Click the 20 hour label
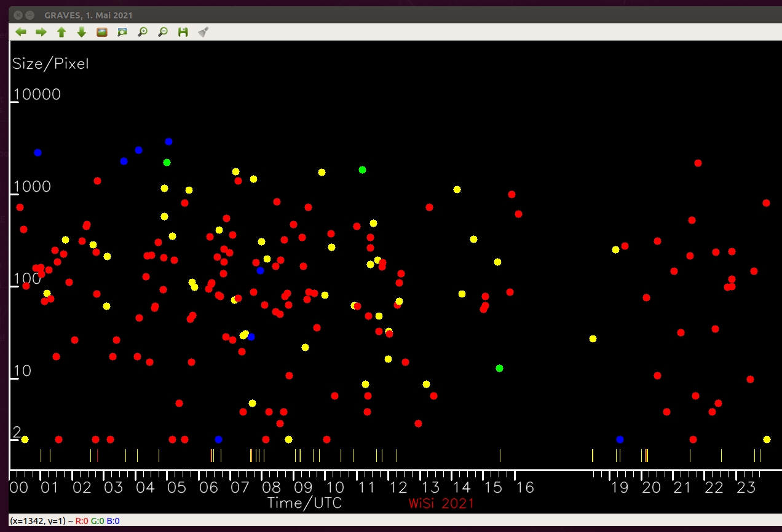 coord(652,488)
